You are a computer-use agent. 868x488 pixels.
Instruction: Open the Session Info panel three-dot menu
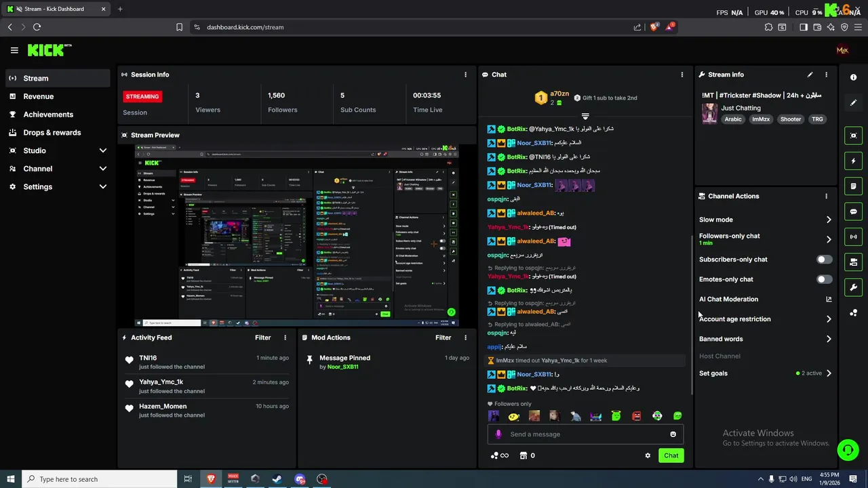click(x=465, y=75)
